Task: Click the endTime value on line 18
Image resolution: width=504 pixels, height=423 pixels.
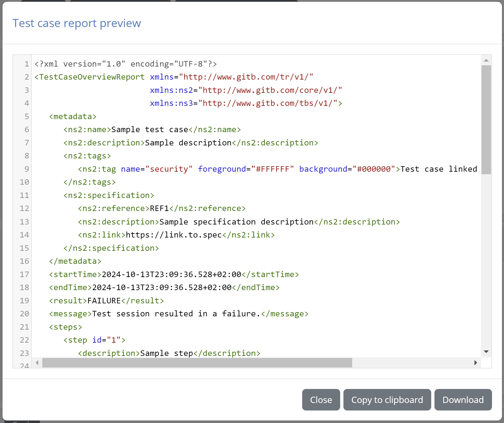Action: 162,287
